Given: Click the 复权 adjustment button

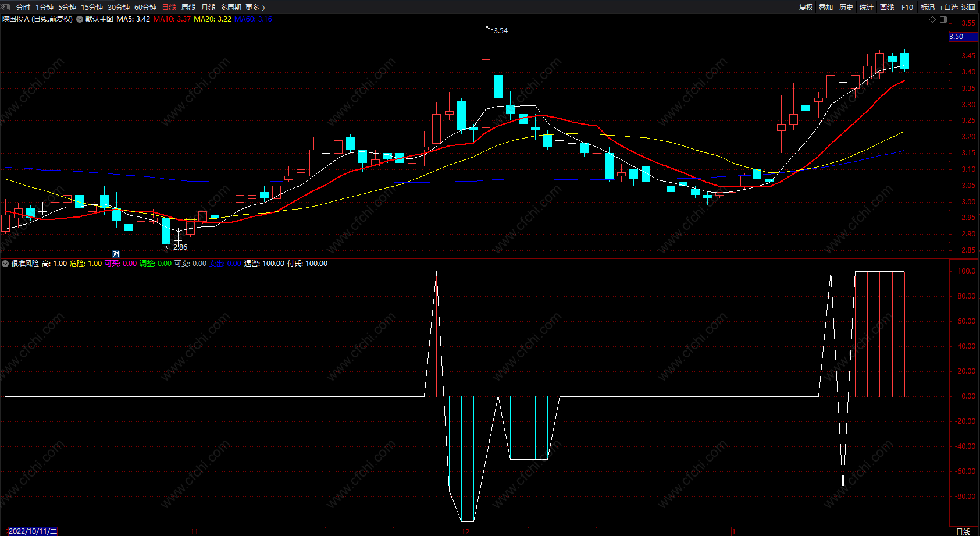Looking at the screenshot, I should point(806,8).
